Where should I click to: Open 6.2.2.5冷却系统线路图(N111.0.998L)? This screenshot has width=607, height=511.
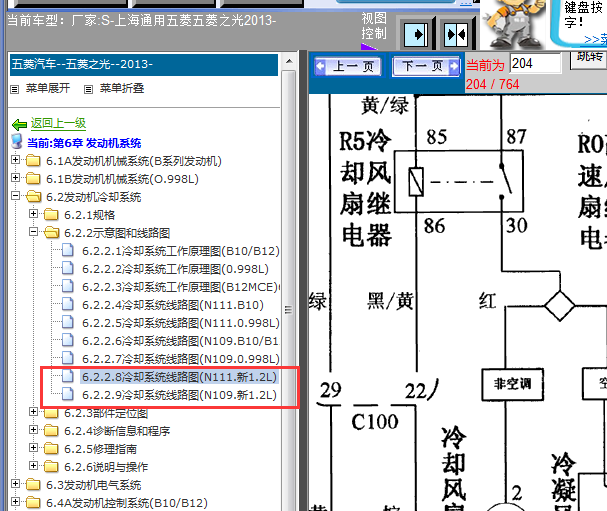coord(181,323)
